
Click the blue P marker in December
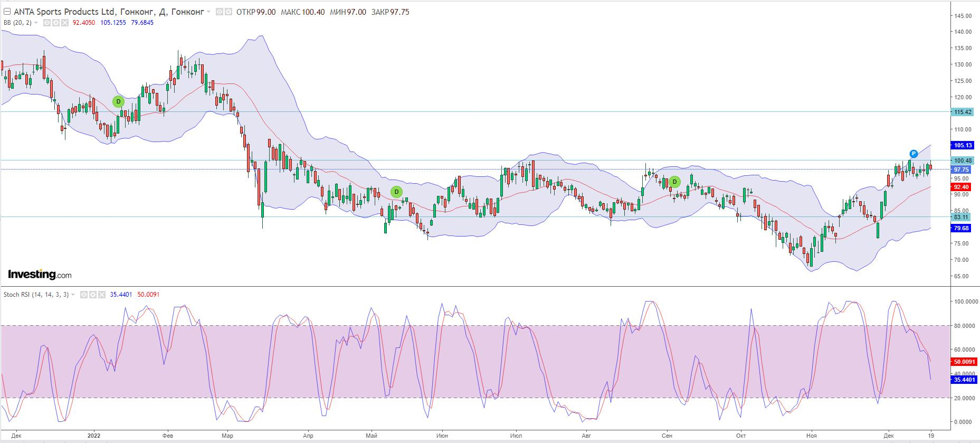[914, 154]
